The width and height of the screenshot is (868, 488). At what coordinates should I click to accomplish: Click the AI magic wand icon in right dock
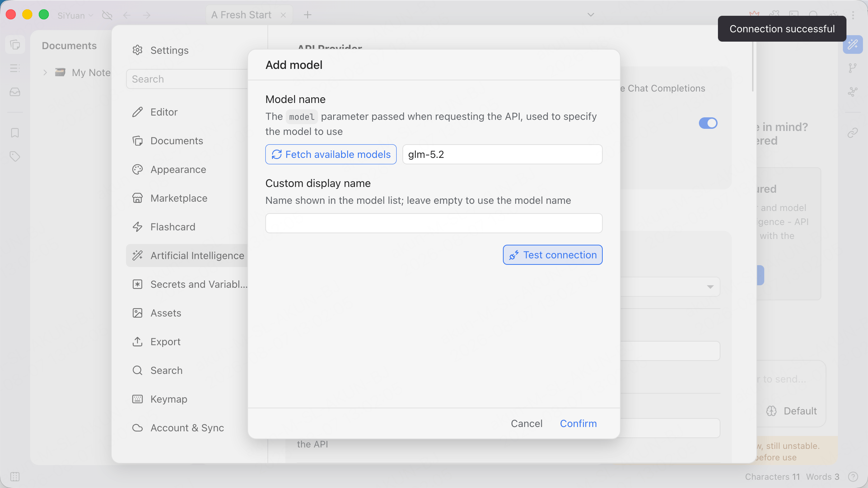click(853, 44)
